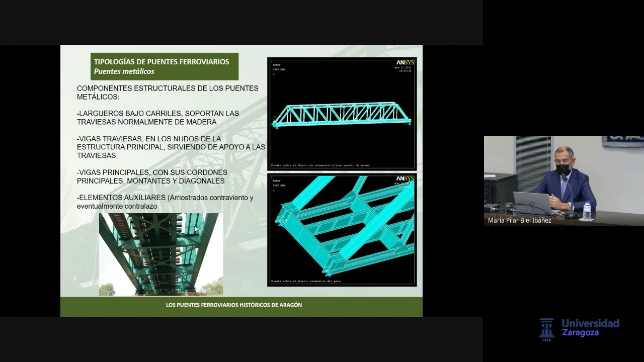Click the "VIGAS PRINCIPALES" bullet text
Screen dimensions: 644x362
click(x=152, y=176)
